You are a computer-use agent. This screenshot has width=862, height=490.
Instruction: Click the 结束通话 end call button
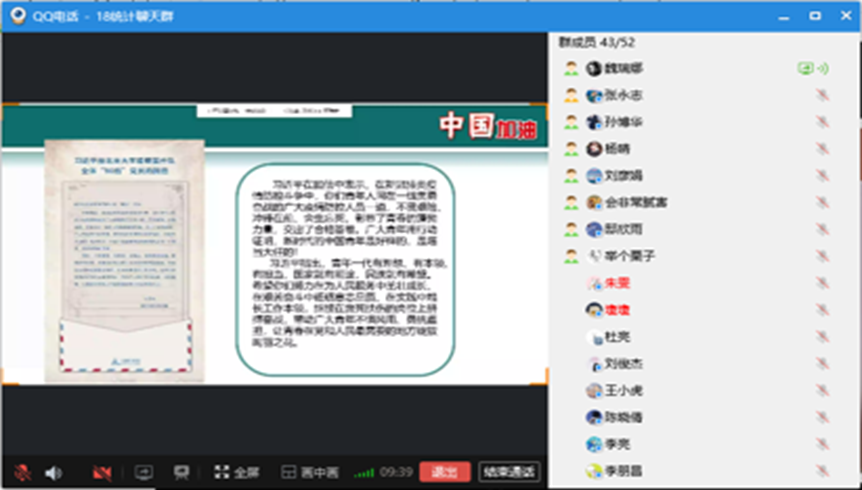click(509, 472)
